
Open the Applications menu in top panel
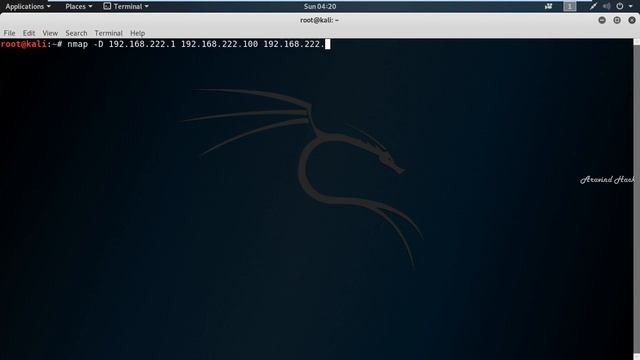[28, 6]
